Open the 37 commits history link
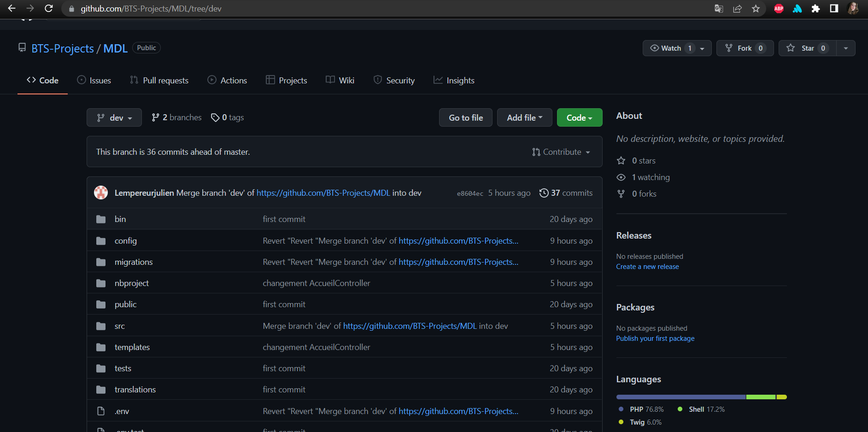This screenshot has height=432, width=868. (566, 193)
